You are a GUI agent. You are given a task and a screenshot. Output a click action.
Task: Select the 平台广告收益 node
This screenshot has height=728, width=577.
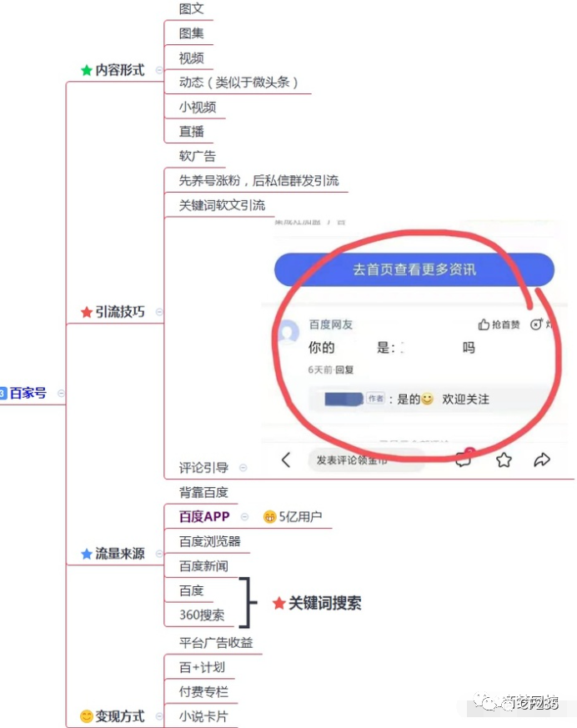(216, 643)
